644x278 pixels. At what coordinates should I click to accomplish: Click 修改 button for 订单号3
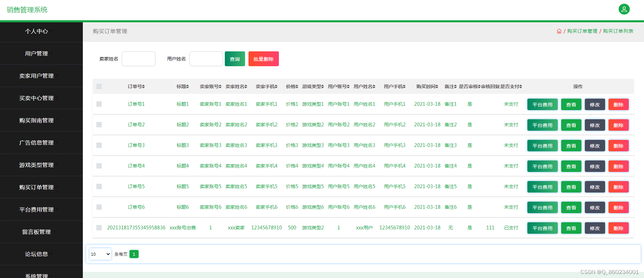595,146
